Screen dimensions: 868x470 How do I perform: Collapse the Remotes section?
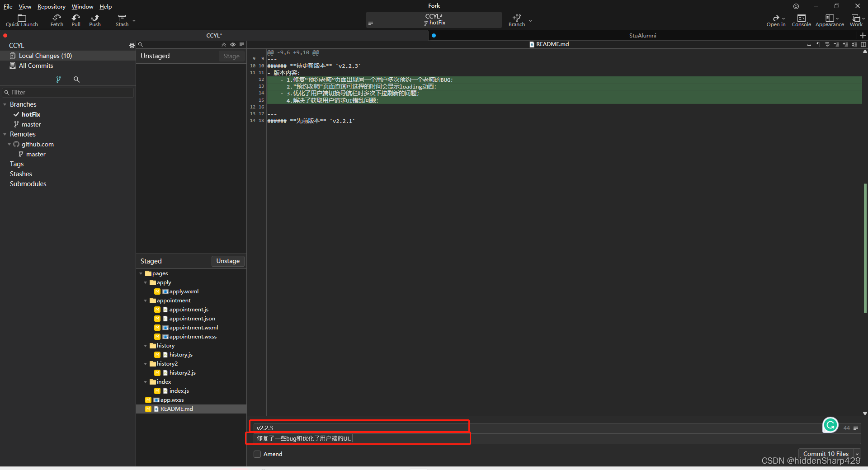5,134
